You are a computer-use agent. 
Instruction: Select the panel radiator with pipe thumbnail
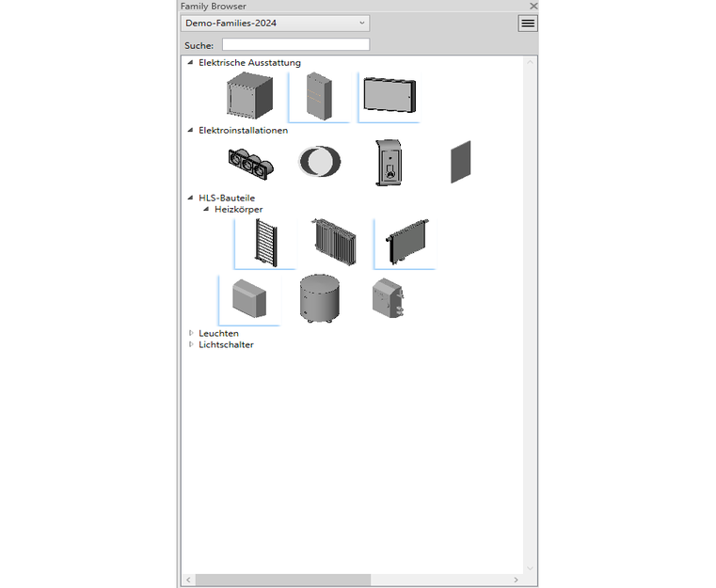[x=406, y=244]
